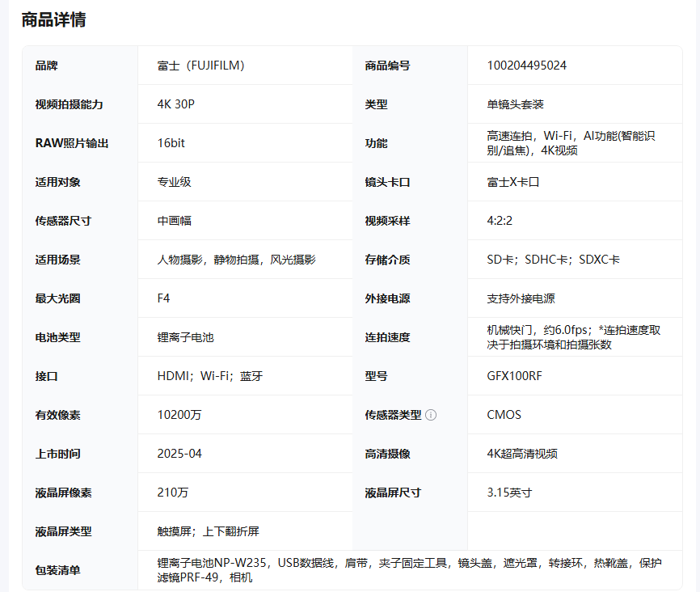
Task: Click the 液晶屏尺寸 label
Action: click(x=393, y=493)
